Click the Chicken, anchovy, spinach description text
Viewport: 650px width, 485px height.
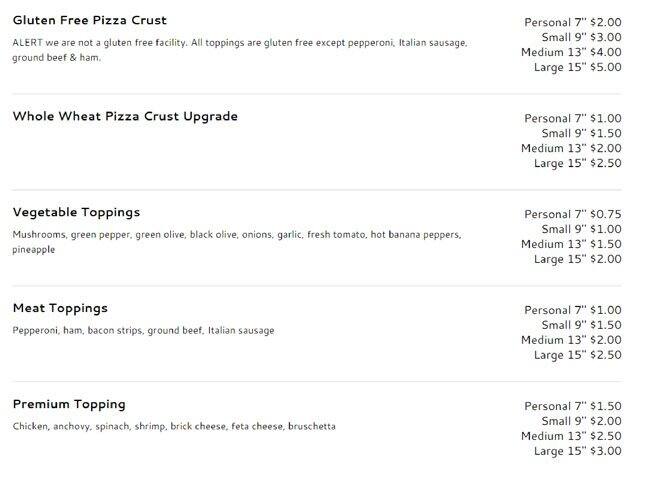click(174, 426)
